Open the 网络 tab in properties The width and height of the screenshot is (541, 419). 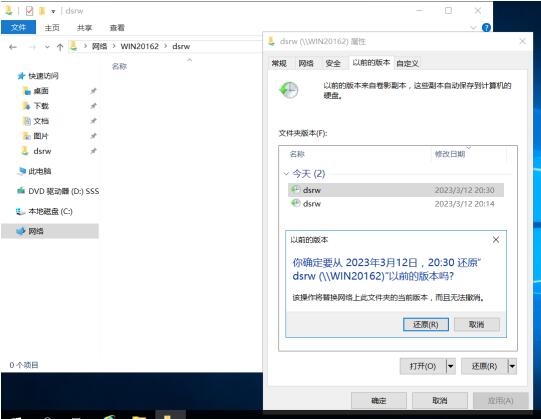[x=306, y=63]
